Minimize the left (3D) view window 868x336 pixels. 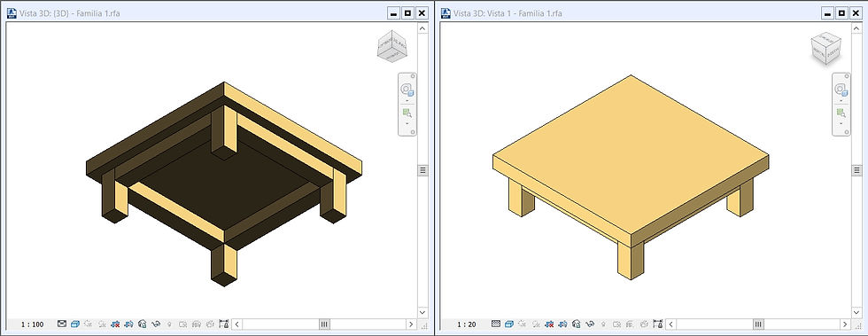pos(393,12)
